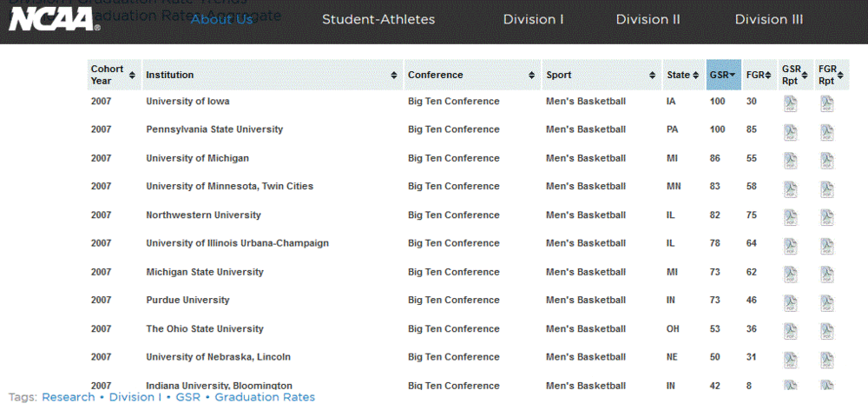Follow the Graduation Rates tag link
The height and width of the screenshot is (417, 868).
265,397
